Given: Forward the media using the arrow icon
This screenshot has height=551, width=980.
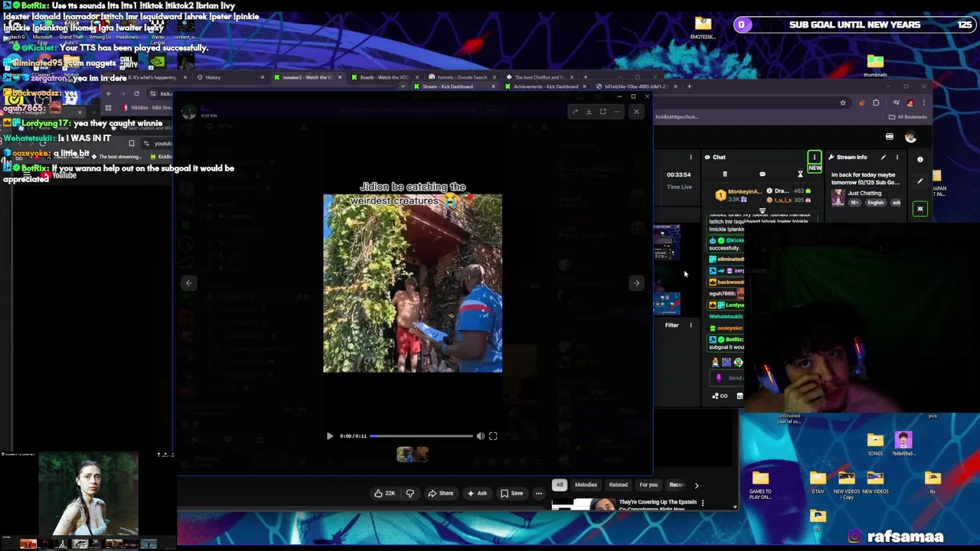Looking at the screenshot, I should coord(575,112).
